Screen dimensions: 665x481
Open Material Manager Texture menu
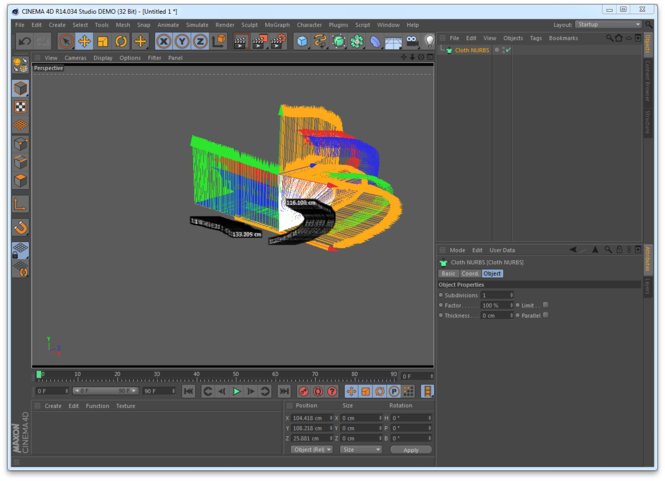click(x=126, y=406)
